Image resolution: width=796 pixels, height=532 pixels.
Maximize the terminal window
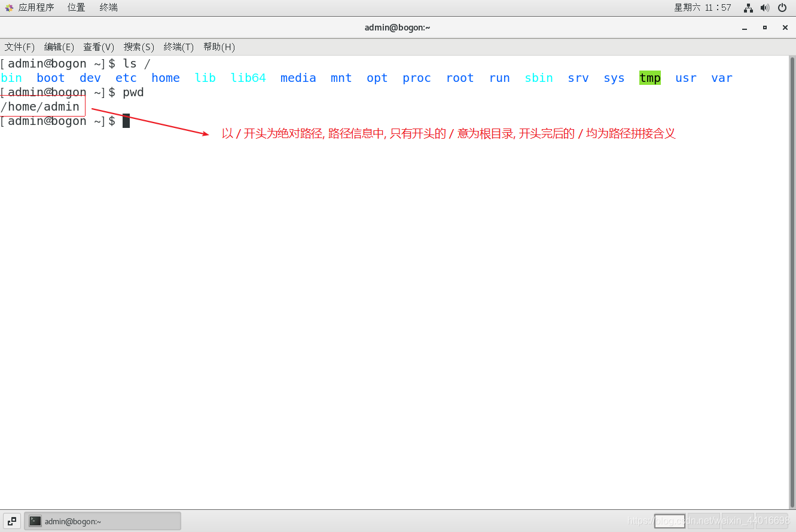pyautogui.click(x=764, y=27)
